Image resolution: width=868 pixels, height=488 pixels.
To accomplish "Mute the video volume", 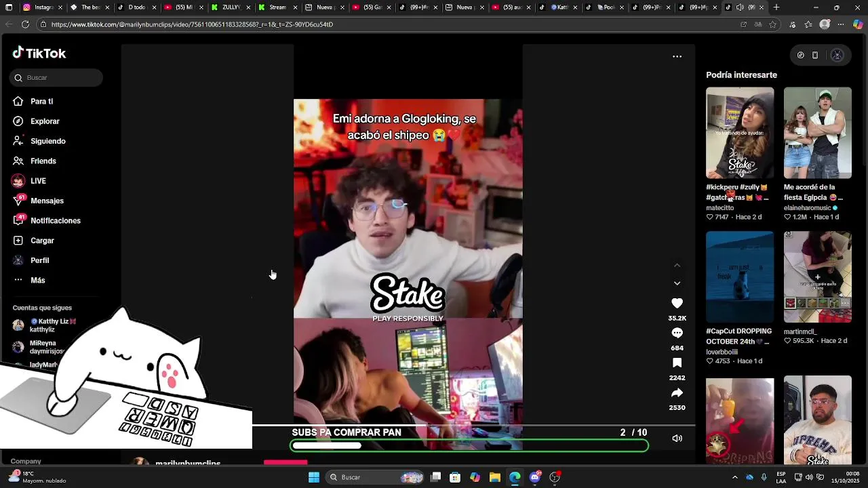I will point(677,439).
